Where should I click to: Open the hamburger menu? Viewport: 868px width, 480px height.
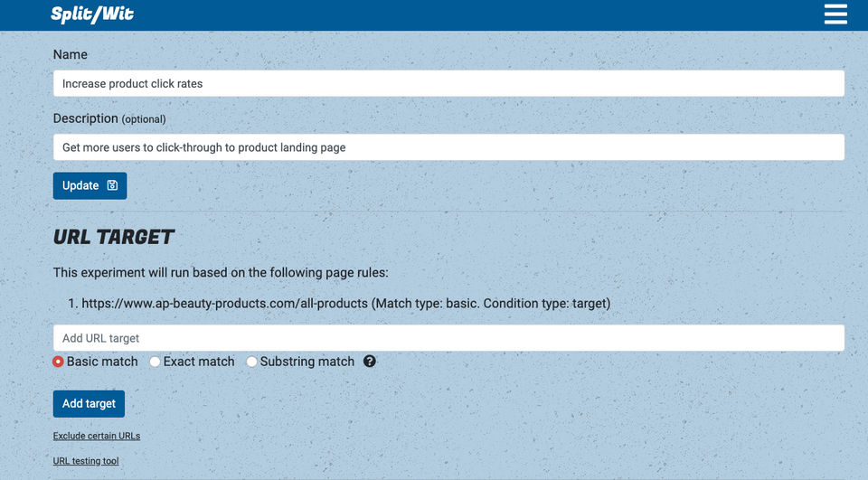coord(835,14)
